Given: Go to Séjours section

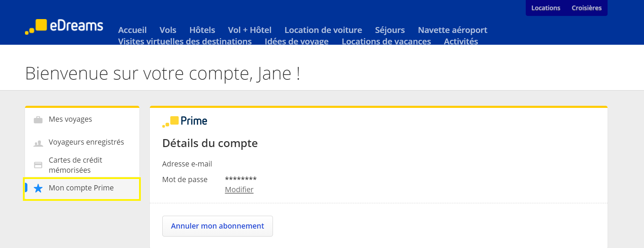Looking at the screenshot, I should (x=390, y=30).
